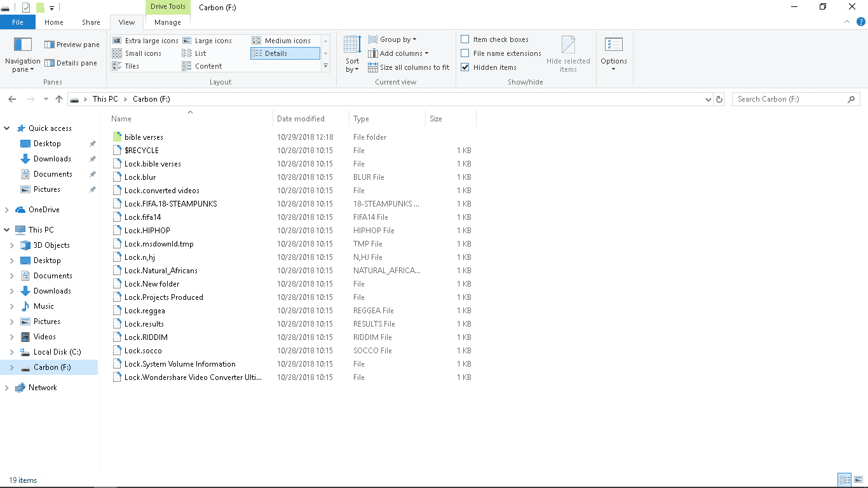Choose Small icons layout

[137, 53]
